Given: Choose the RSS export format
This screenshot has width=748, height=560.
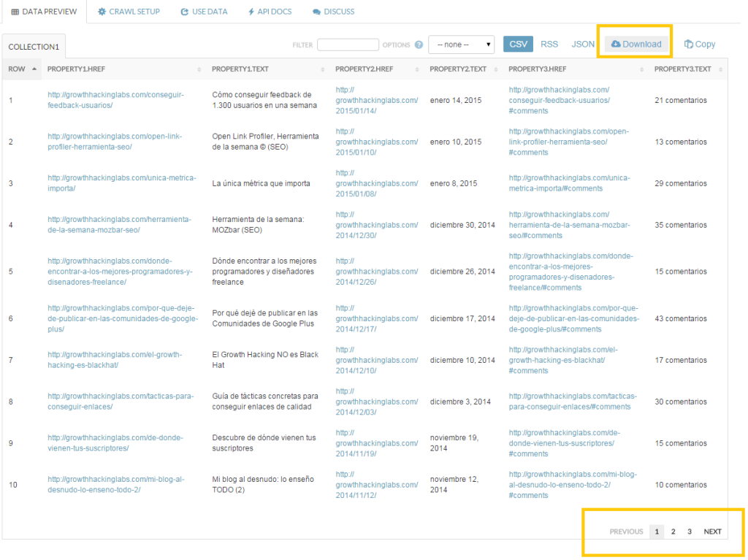Looking at the screenshot, I should coord(549,45).
